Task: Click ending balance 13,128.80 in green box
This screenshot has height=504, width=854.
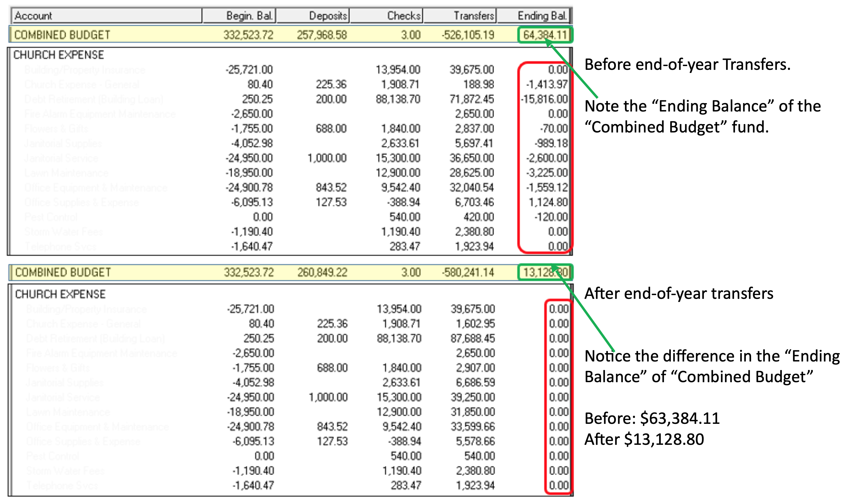Action: pyautogui.click(x=545, y=272)
